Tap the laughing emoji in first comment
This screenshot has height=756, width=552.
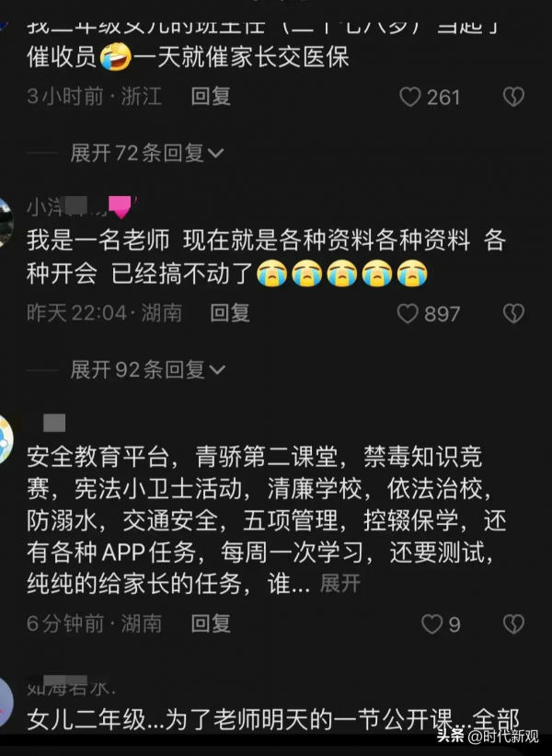[x=116, y=57]
